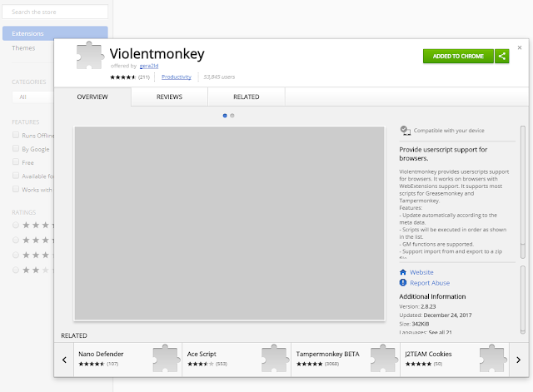Select the five-star ratings radio button
The image size is (533, 392).
click(16, 225)
